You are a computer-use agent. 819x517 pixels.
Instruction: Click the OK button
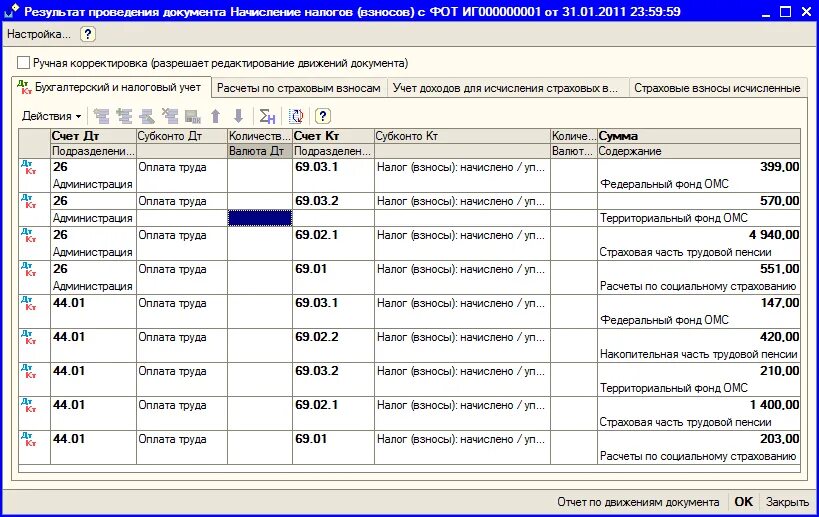[x=744, y=502]
